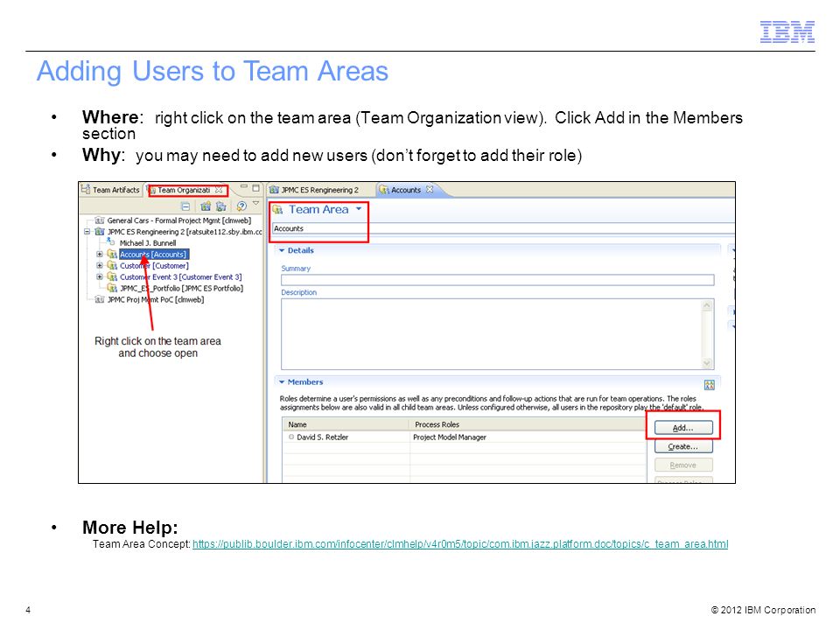Minimize the Team Organization view panel
The image size is (840, 630).
click(244, 187)
